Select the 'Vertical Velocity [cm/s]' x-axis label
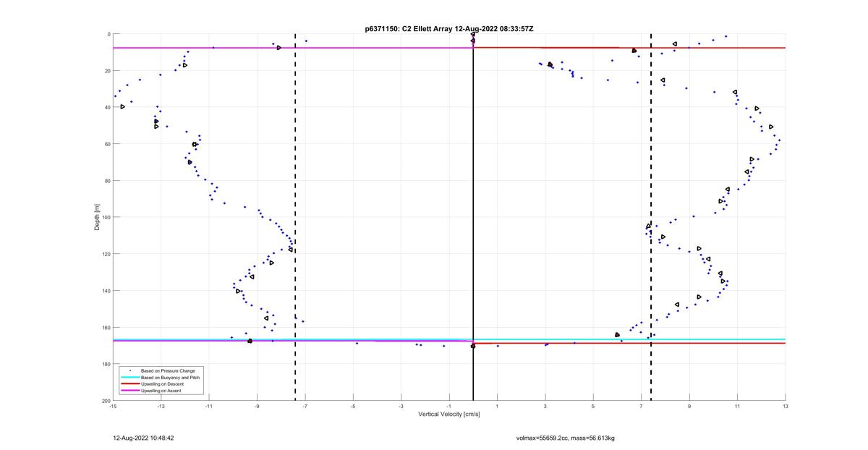 [449, 415]
